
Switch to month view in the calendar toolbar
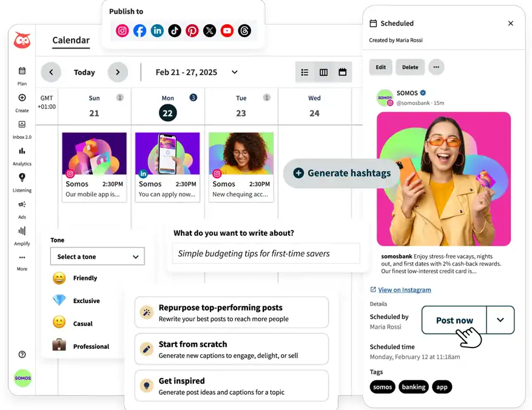[x=342, y=72]
